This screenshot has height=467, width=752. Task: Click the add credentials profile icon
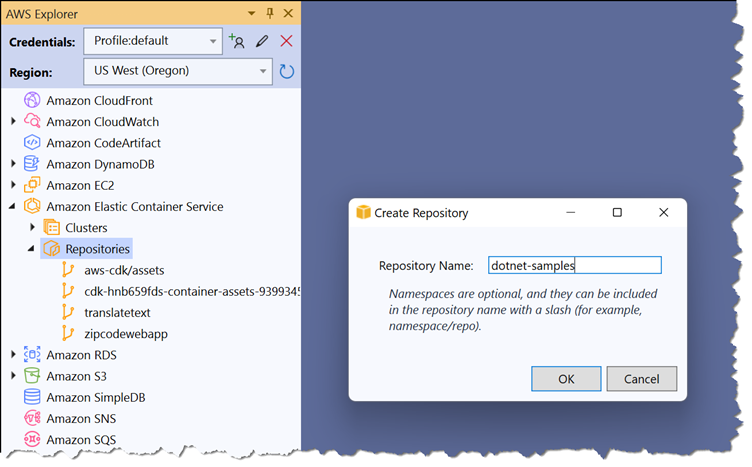point(236,41)
